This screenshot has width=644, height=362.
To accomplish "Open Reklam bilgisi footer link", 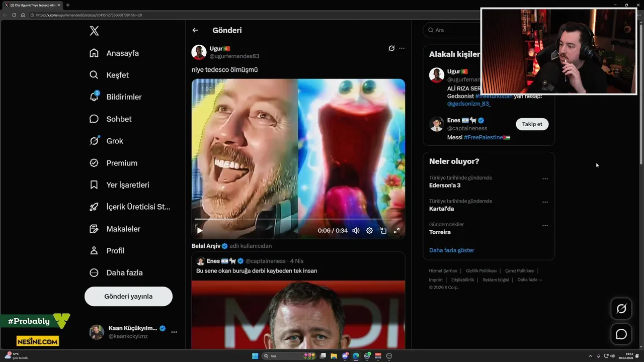I will (496, 280).
